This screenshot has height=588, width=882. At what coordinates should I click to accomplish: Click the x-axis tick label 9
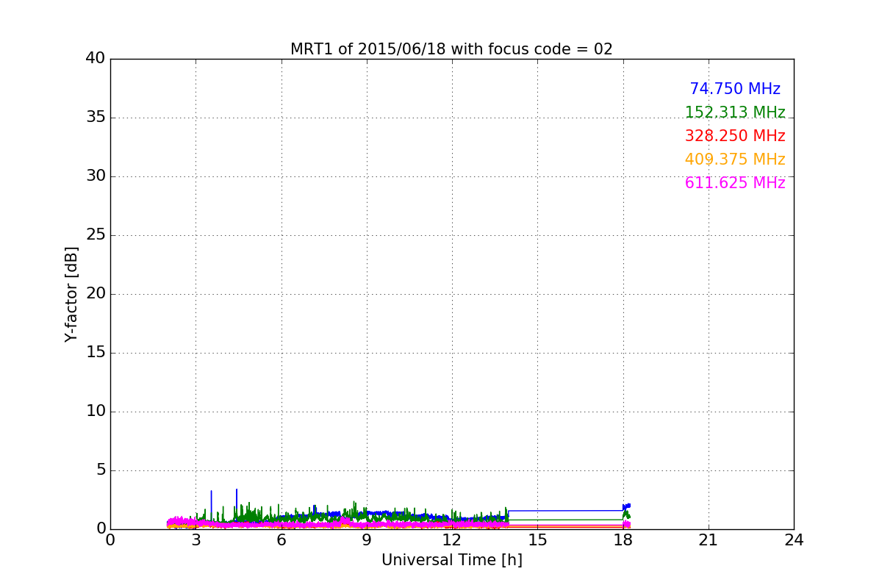[x=367, y=540]
